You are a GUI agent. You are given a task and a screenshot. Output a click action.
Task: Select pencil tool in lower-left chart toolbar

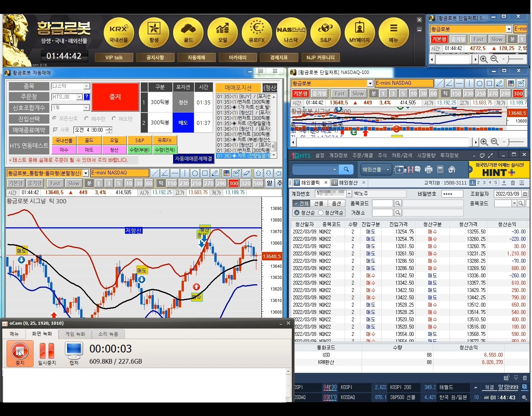coord(215,173)
